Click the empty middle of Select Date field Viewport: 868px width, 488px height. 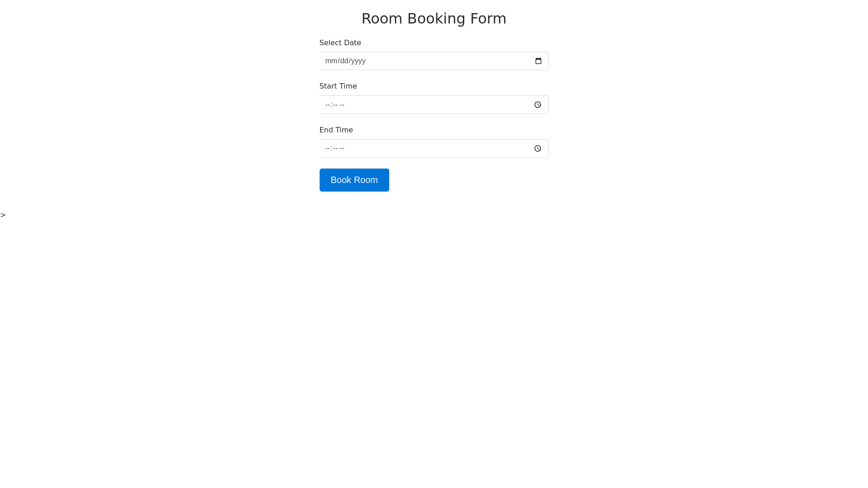434,61
